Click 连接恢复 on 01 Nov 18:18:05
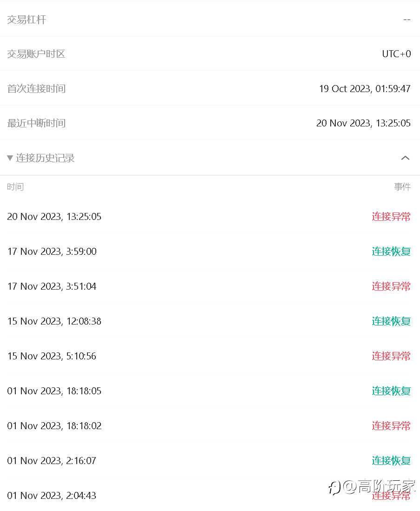The image size is (420, 511). [x=391, y=391]
